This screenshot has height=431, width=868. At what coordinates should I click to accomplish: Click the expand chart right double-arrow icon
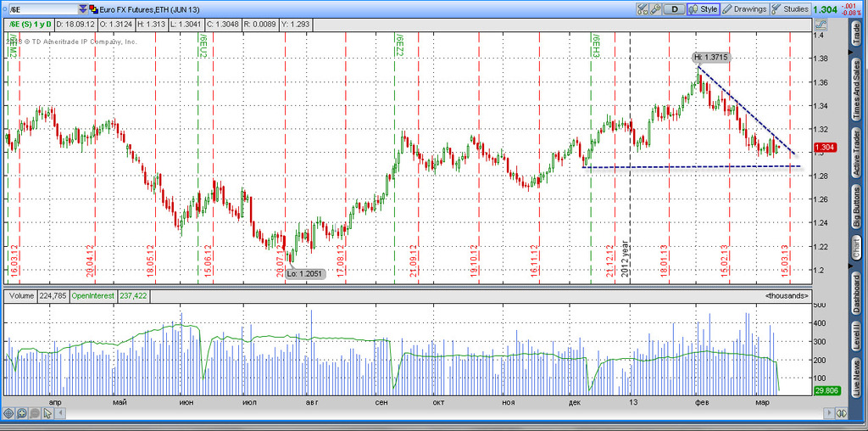coord(842,413)
